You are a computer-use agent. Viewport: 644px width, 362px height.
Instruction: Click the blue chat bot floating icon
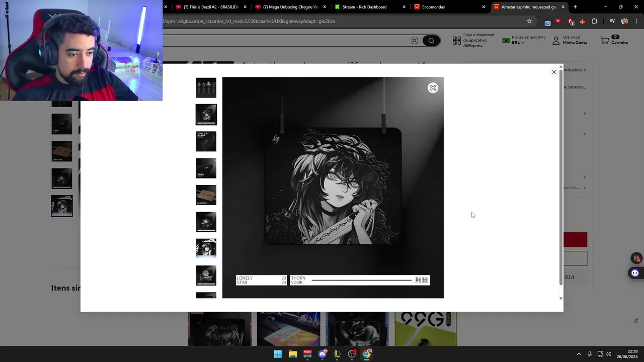635,273
